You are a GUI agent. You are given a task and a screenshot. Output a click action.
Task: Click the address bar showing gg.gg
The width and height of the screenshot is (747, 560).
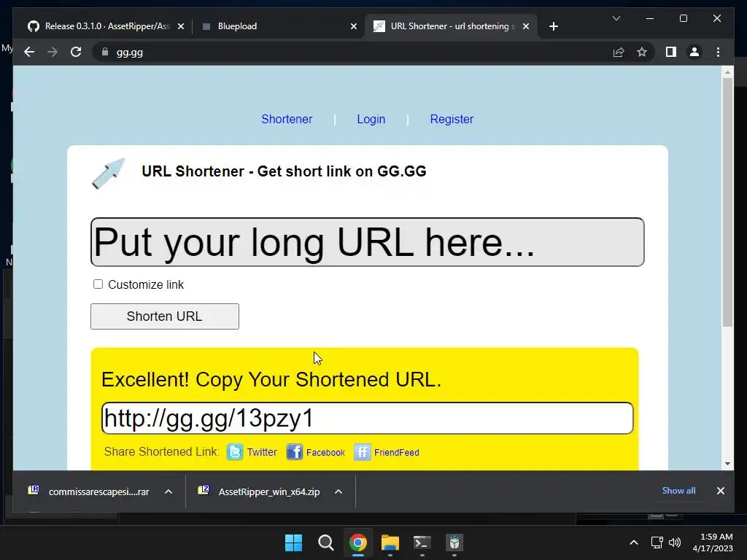click(x=352, y=52)
